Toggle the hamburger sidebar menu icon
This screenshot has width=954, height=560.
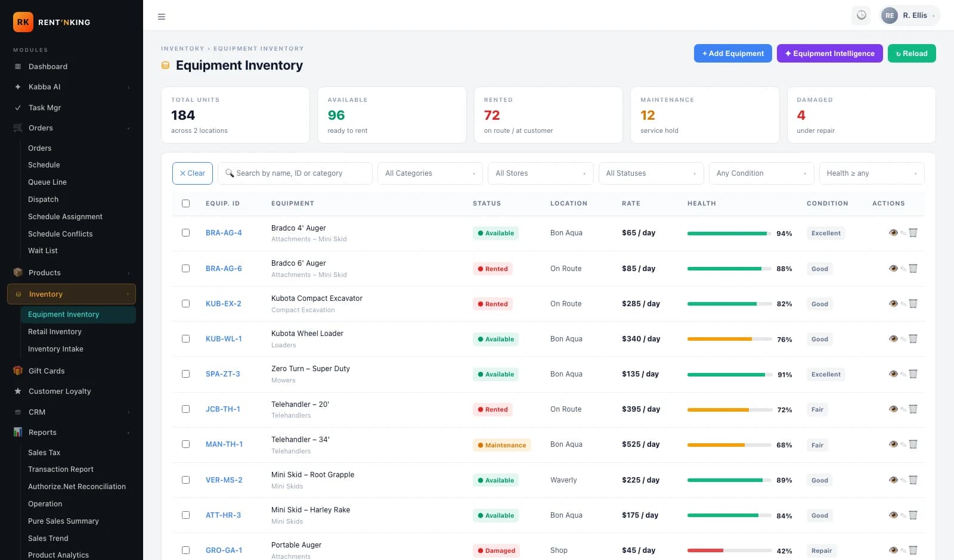[162, 17]
